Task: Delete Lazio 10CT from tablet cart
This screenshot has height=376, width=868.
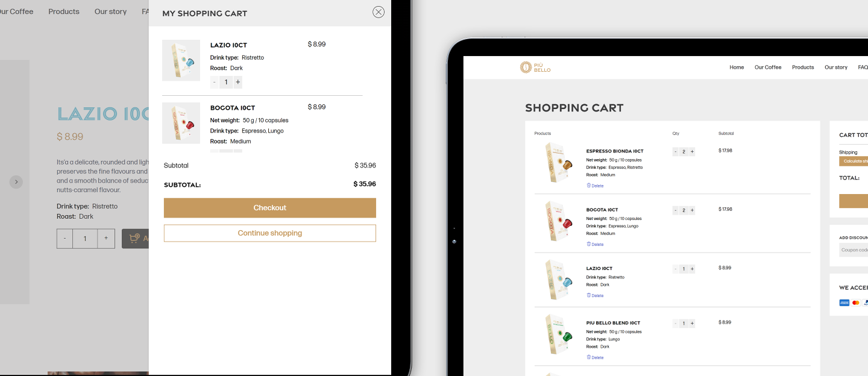Action: [x=595, y=295]
